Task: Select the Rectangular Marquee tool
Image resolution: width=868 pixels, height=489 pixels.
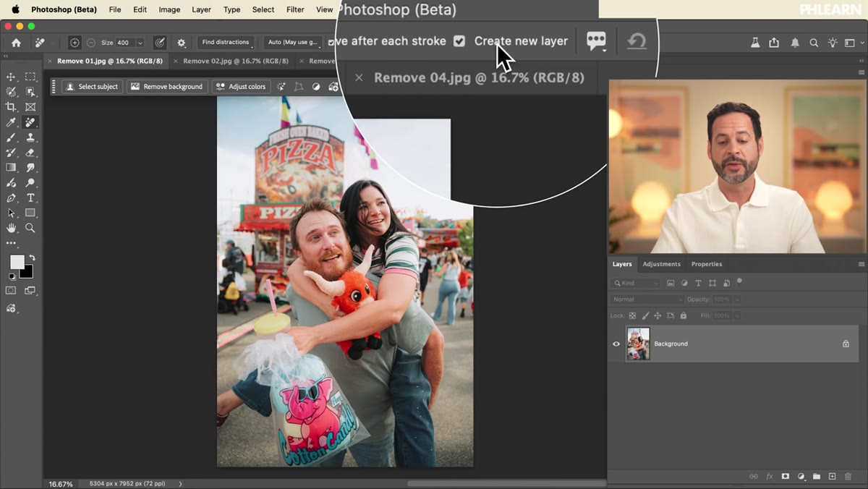Action: pyautogui.click(x=30, y=77)
